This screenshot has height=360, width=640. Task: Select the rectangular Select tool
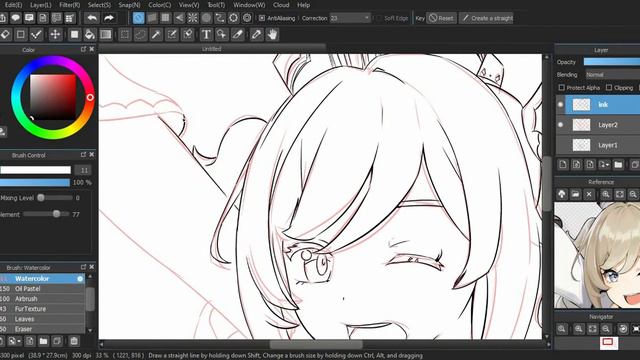[125, 35]
